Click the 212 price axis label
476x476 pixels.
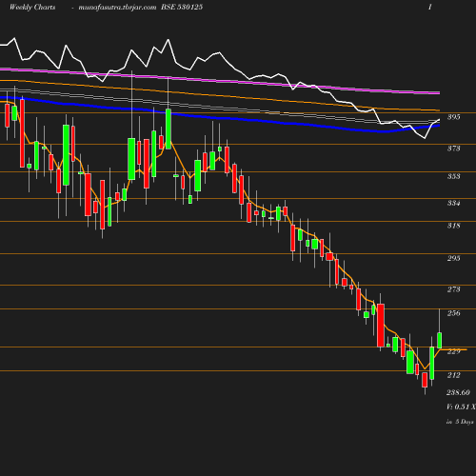454,375
